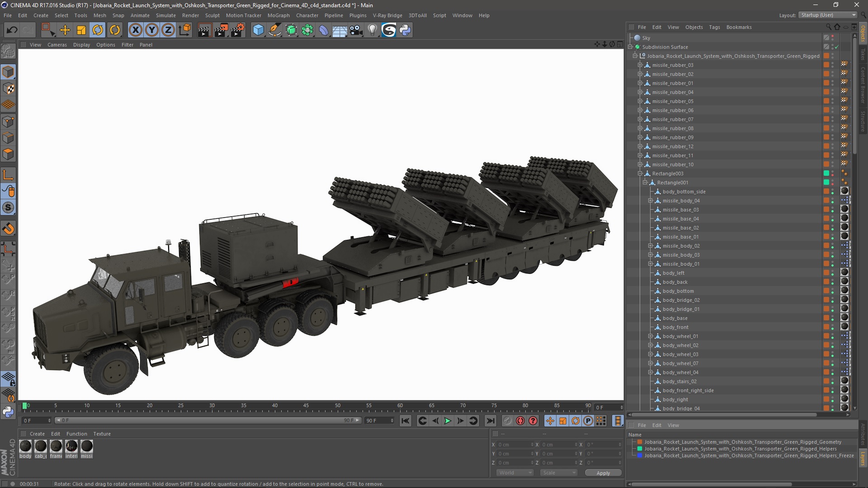Expand missile_rubber_03 in object tree

[x=640, y=65]
